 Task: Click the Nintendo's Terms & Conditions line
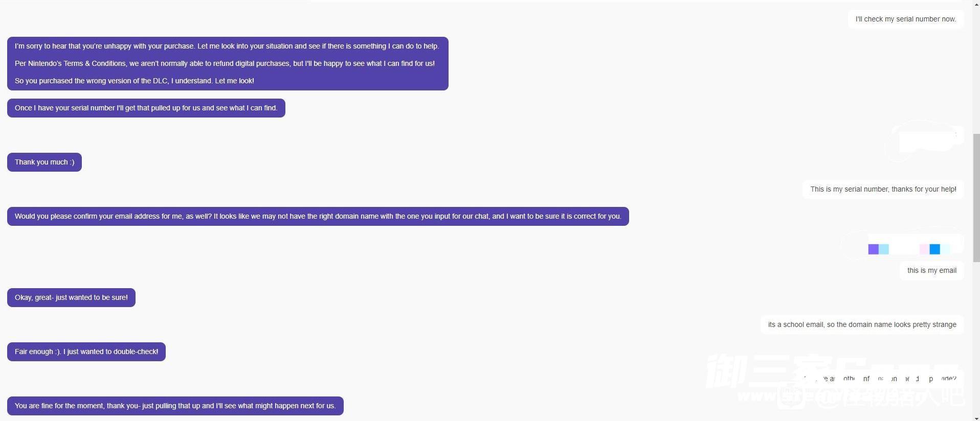tap(225, 63)
